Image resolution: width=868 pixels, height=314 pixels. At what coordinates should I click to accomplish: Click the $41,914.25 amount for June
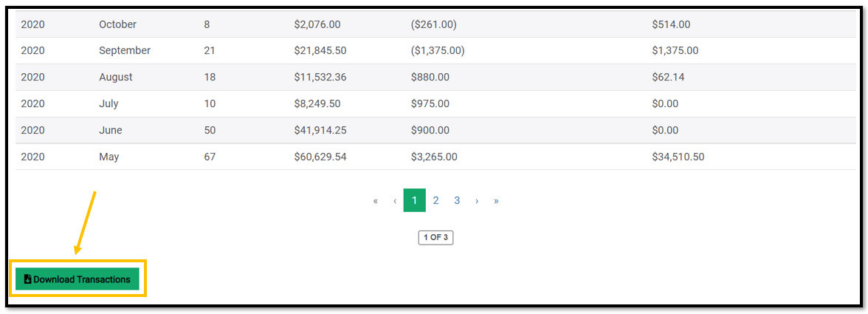[x=320, y=130]
